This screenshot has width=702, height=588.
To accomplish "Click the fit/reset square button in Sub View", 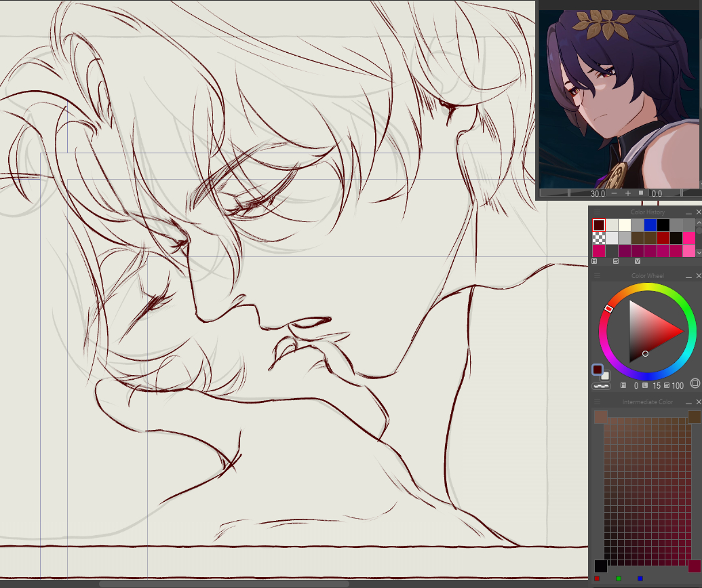I will [x=641, y=193].
